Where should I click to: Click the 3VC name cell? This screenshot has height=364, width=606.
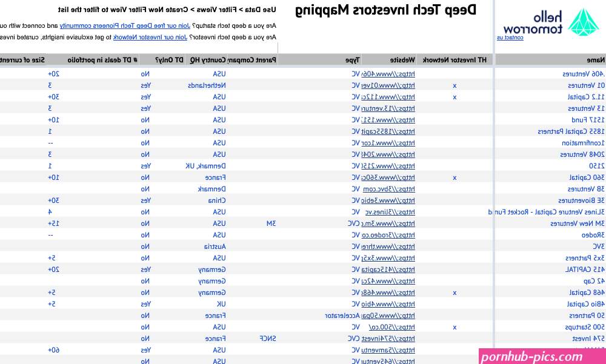(x=599, y=247)
